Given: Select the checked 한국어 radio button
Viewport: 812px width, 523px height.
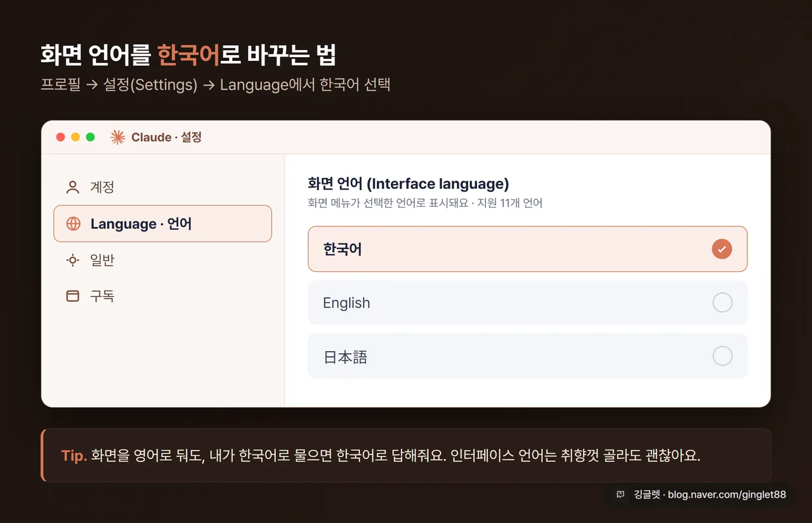Looking at the screenshot, I should point(722,249).
